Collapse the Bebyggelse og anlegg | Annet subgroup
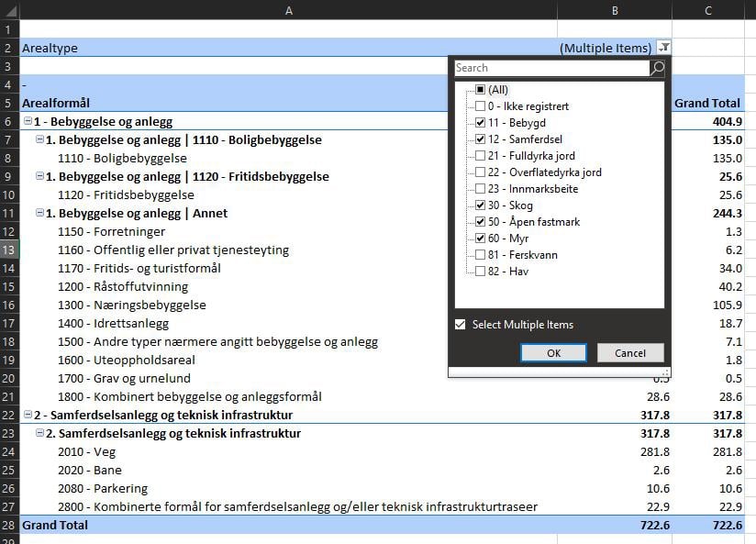This screenshot has height=544, width=756. [x=39, y=213]
